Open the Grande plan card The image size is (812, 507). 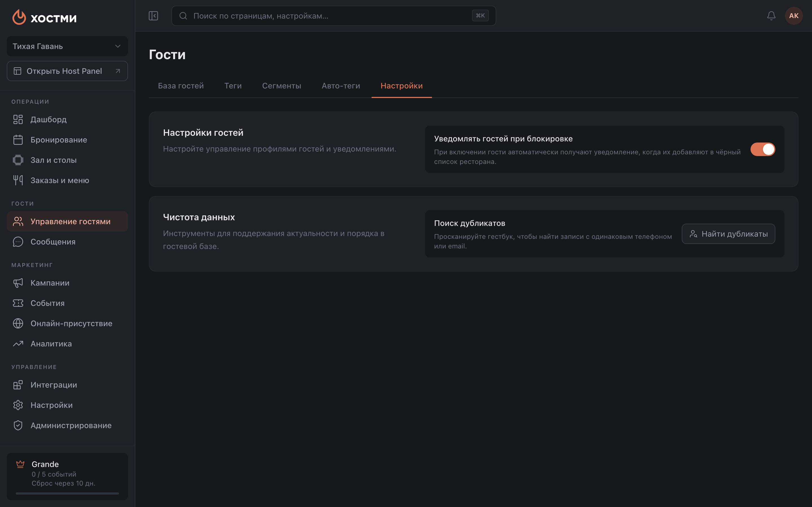(x=67, y=476)
